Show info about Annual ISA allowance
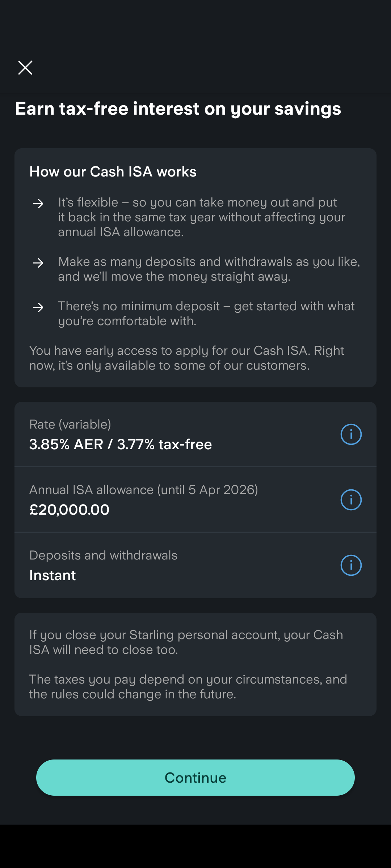 (351, 499)
